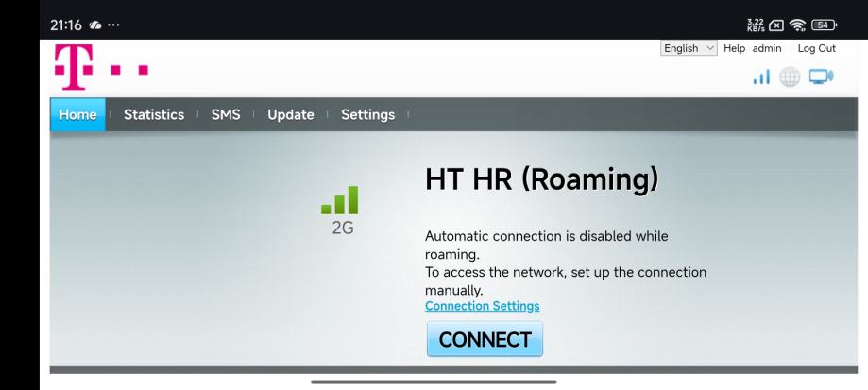Click the signal strength bars icon in header
This screenshot has width=868, height=390.
[x=761, y=76]
